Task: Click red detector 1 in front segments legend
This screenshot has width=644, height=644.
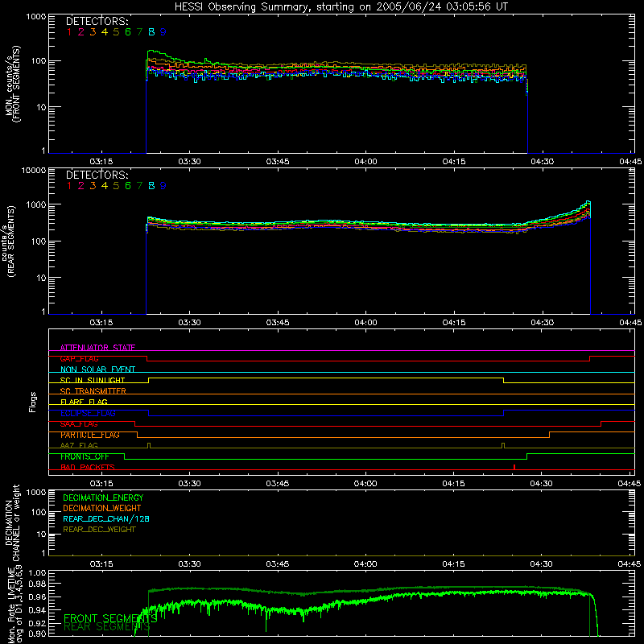Action: point(69,32)
